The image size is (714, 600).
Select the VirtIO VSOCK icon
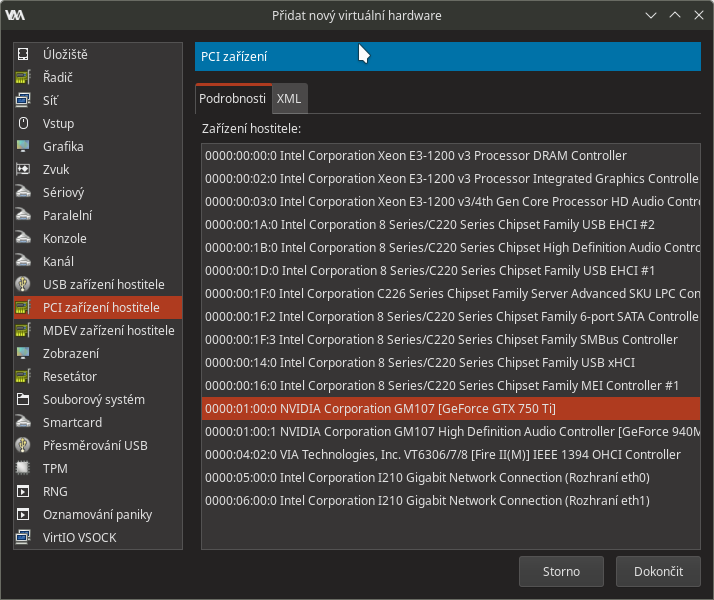coord(23,537)
